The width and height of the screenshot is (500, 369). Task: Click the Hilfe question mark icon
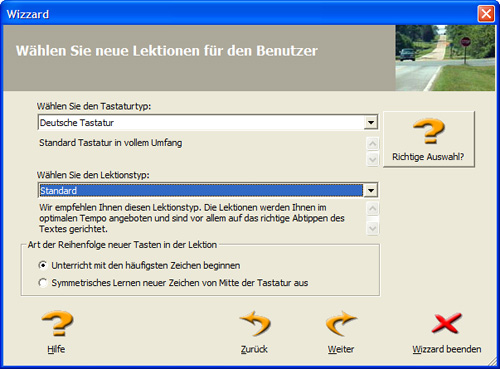[58, 323]
